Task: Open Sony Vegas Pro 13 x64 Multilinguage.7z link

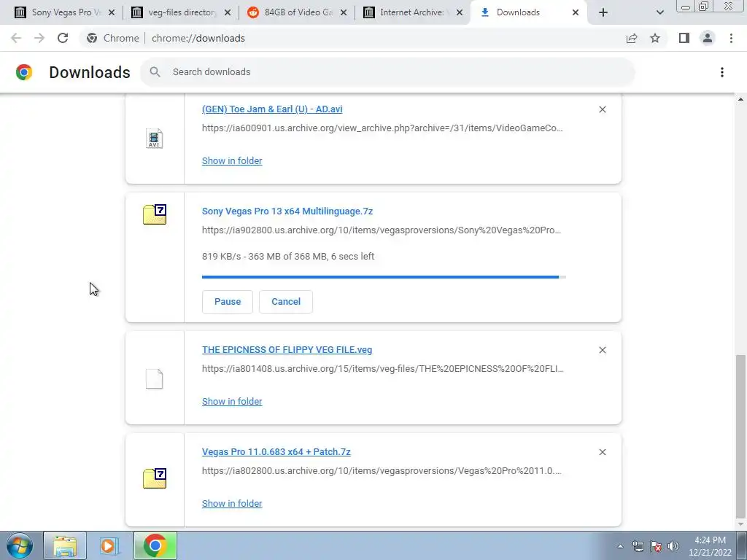Action: 287,211
